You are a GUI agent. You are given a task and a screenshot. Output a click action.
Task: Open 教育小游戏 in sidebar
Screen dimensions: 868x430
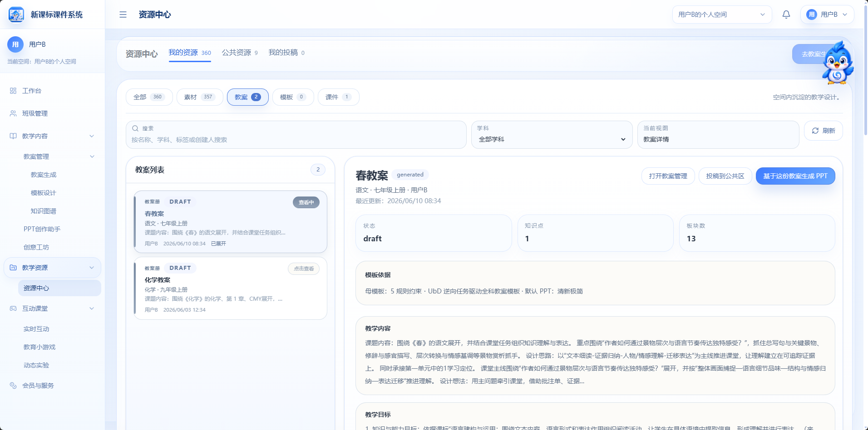click(39, 347)
